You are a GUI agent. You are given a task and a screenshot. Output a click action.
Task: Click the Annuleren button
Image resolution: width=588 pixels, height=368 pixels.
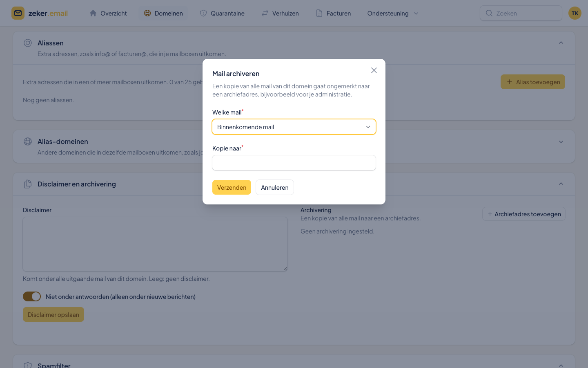coord(275,187)
